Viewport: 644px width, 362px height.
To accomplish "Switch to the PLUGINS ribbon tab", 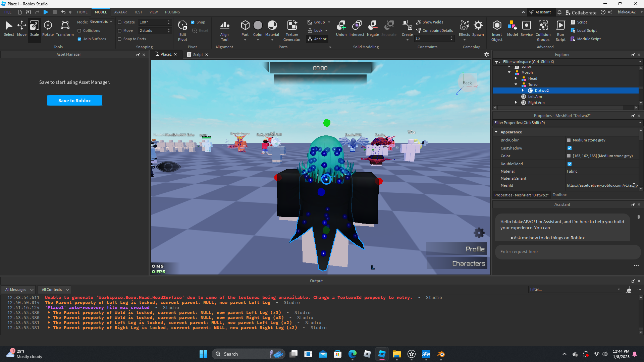I will pyautogui.click(x=172, y=12).
